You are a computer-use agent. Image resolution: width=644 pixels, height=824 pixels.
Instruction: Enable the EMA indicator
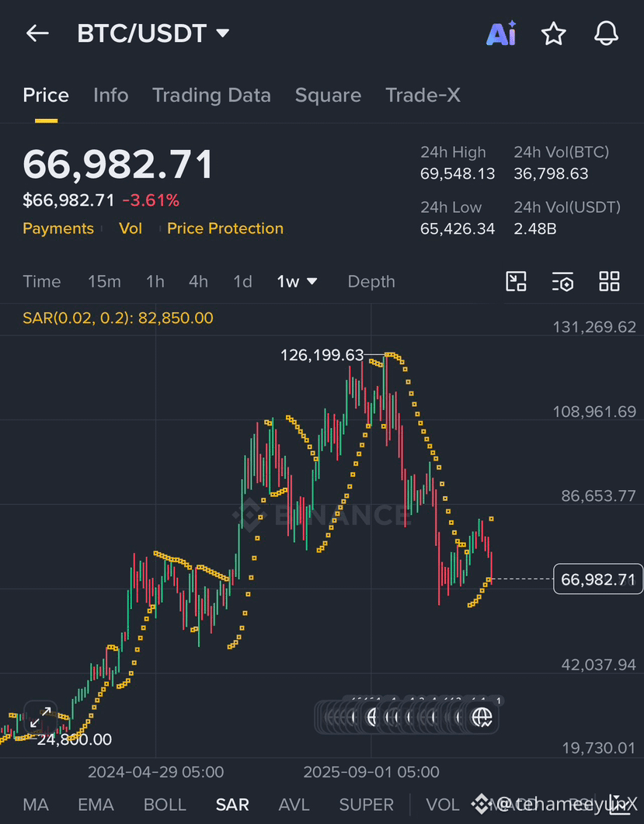pos(96,805)
